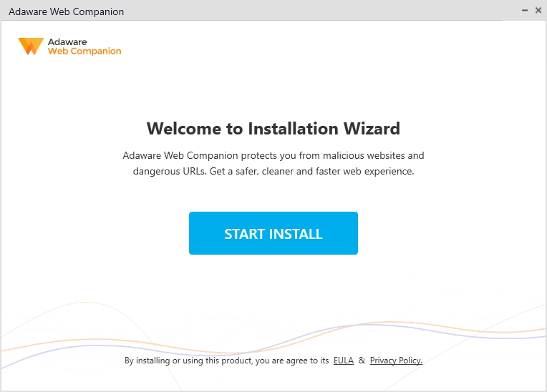The height and width of the screenshot is (392, 547).
Task: Click the description line 'dangerous URLs. Get a safer'
Action: 195,172
